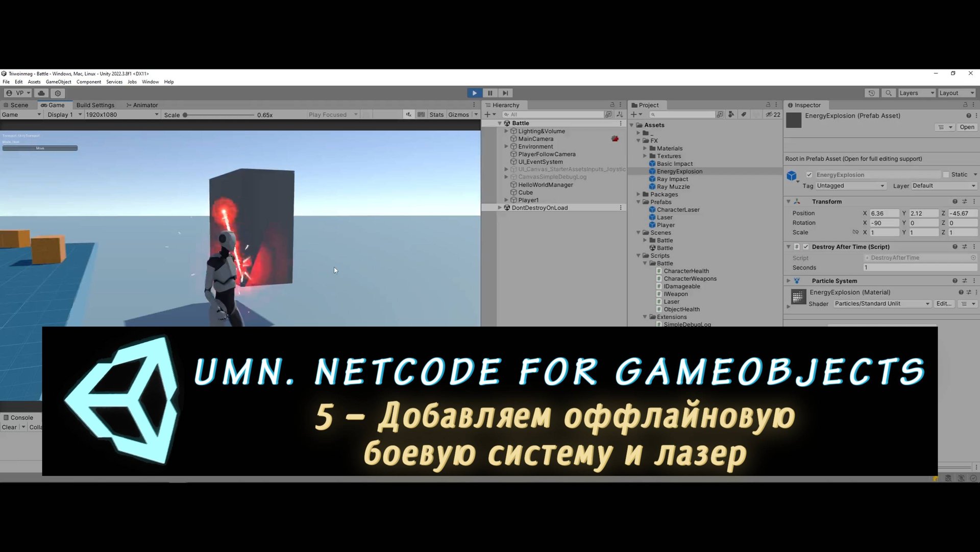Click the Unity cloud collaborate icon
The height and width of the screenshot is (552, 980).
pyautogui.click(x=41, y=93)
